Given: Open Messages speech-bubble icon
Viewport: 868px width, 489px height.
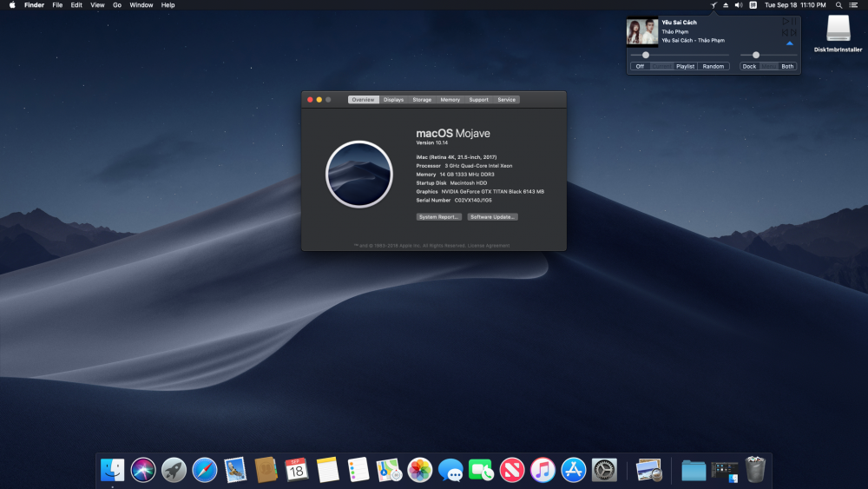Looking at the screenshot, I should tap(450, 471).
